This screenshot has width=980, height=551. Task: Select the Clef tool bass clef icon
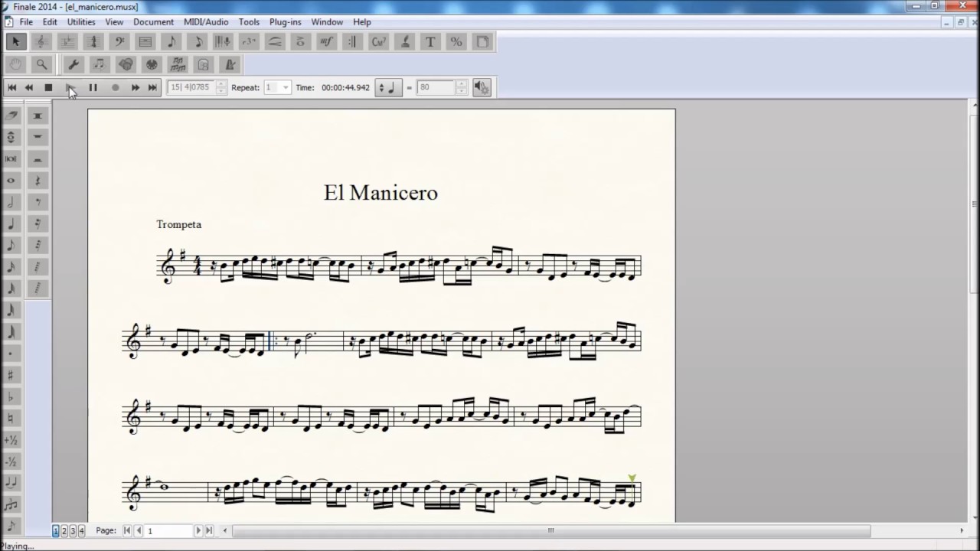[119, 42]
